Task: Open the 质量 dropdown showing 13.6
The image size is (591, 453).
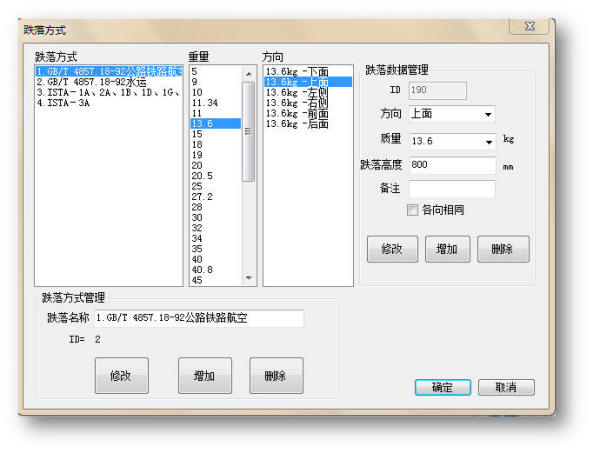Action: pos(452,141)
